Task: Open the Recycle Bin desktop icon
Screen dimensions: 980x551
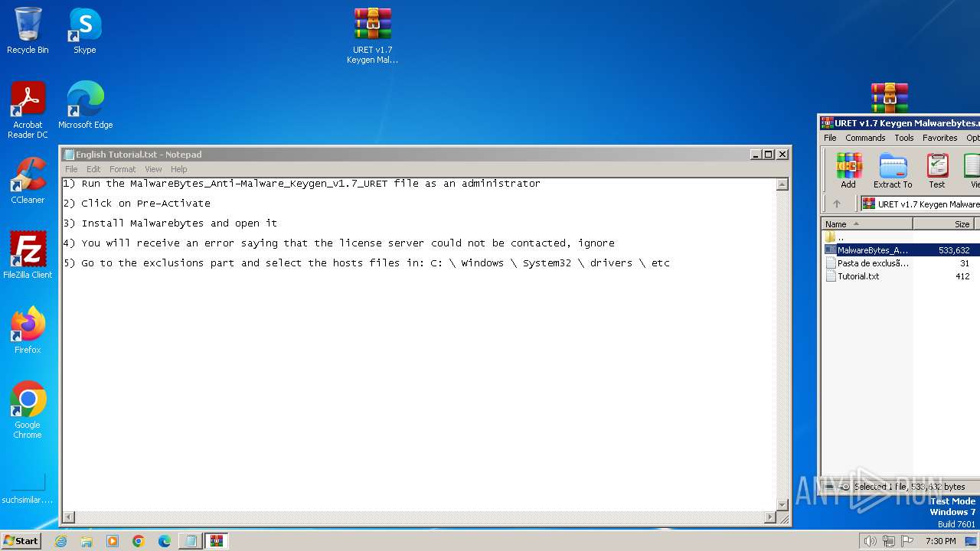Action: click(28, 31)
